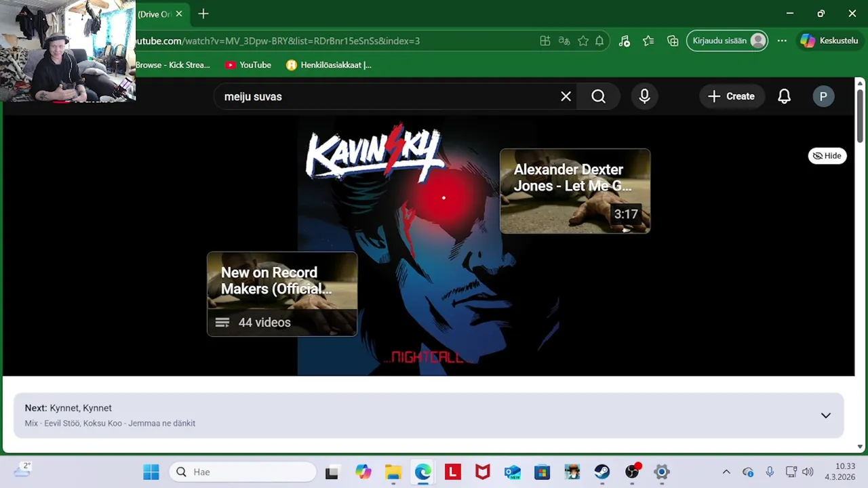Open volume control in system tray

click(807, 472)
